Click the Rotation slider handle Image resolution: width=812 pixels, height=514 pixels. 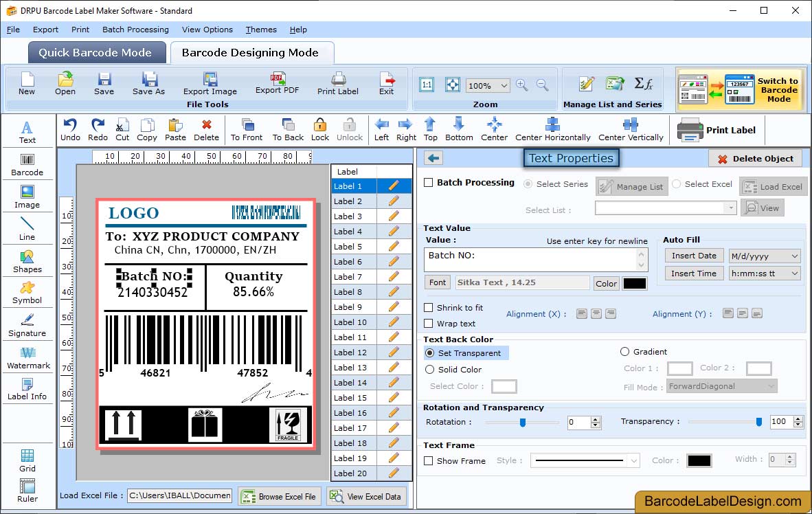click(x=523, y=423)
